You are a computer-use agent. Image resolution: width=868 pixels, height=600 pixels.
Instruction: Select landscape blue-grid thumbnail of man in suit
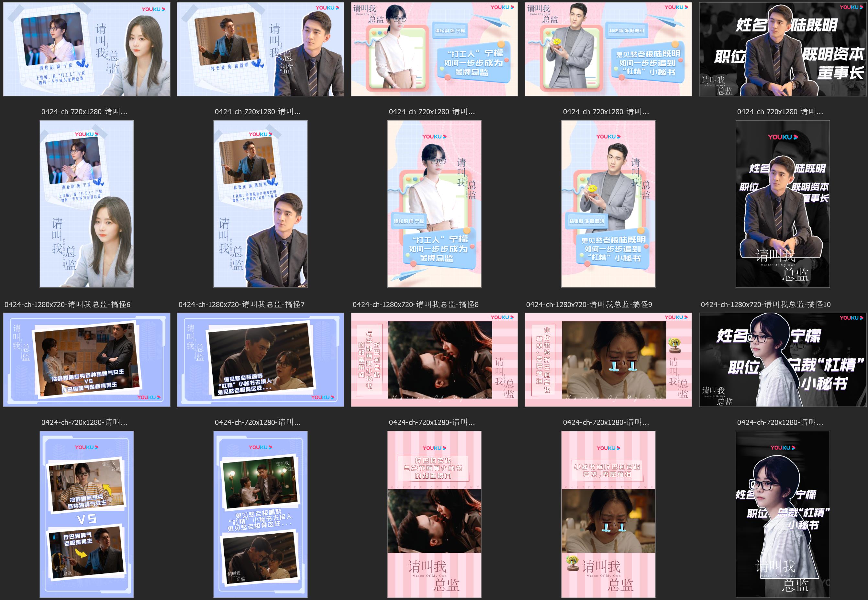pyautogui.click(x=261, y=49)
